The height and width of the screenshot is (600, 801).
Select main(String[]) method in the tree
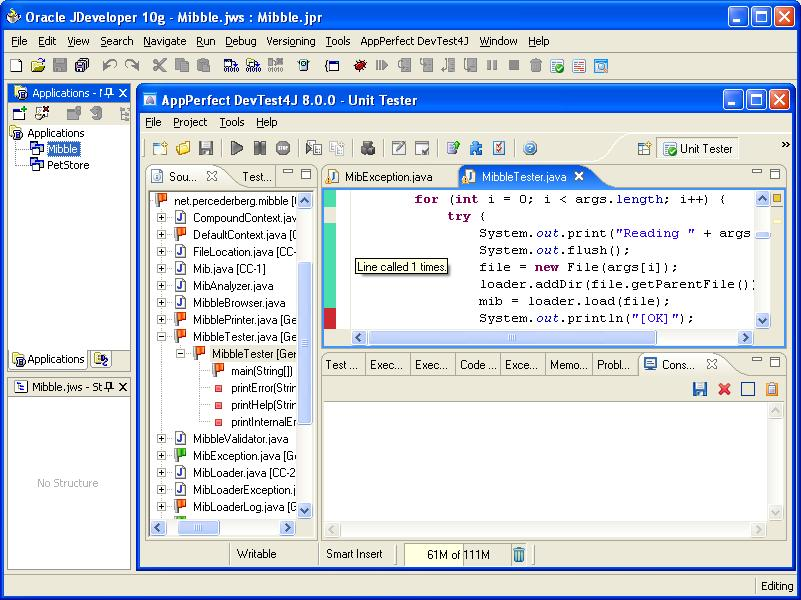tap(262, 371)
